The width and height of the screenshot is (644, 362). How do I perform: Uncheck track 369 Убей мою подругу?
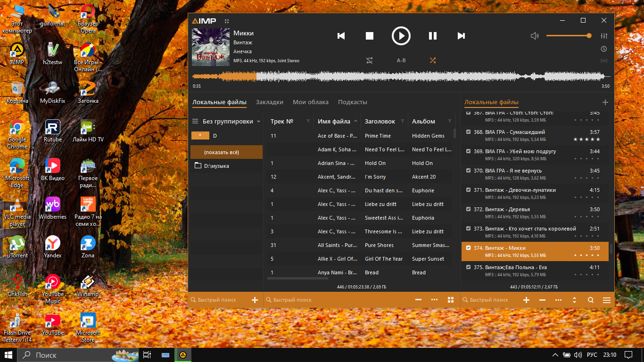(x=468, y=151)
